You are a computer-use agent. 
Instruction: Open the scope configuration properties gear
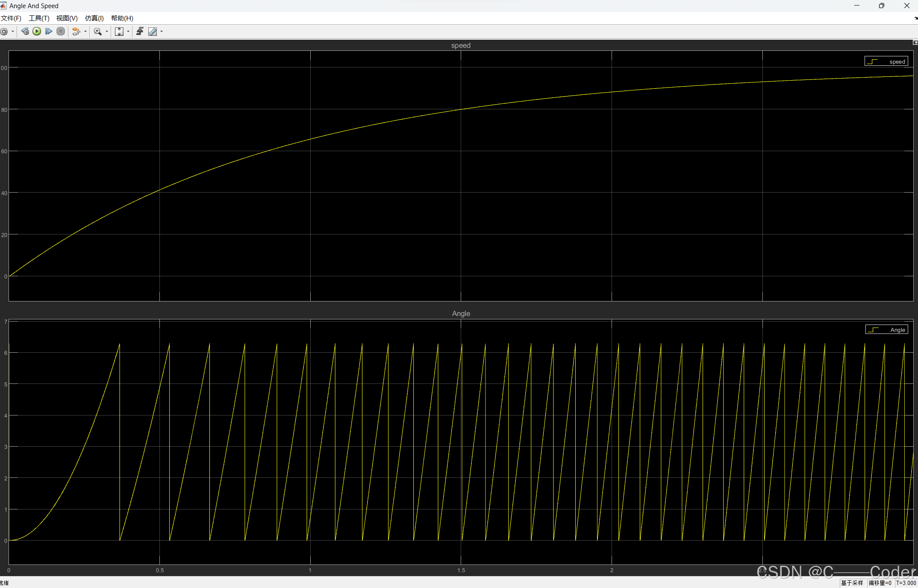point(4,32)
